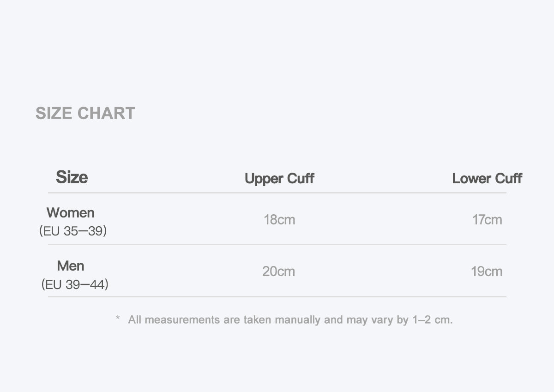
Task: Click the bottom divider line under Men row
Action: coord(277,296)
